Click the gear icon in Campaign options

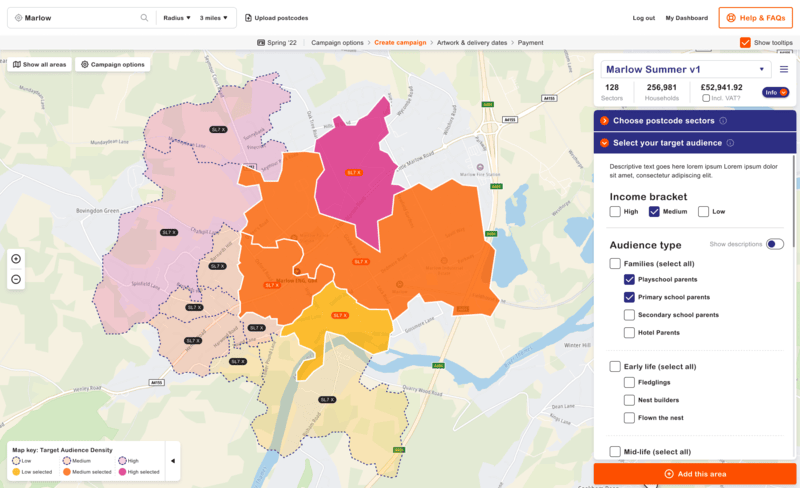point(85,64)
